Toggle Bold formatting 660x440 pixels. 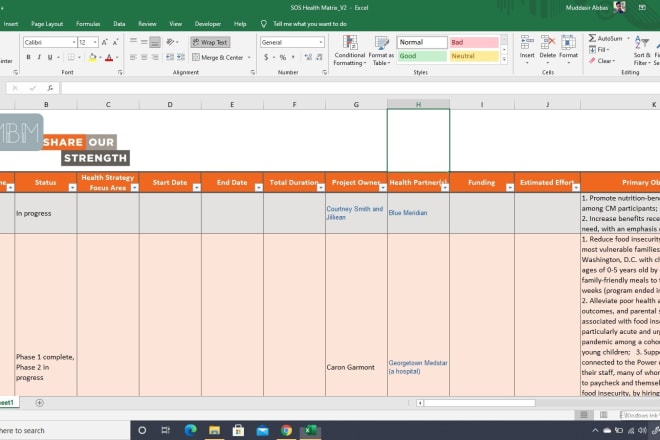(x=28, y=58)
